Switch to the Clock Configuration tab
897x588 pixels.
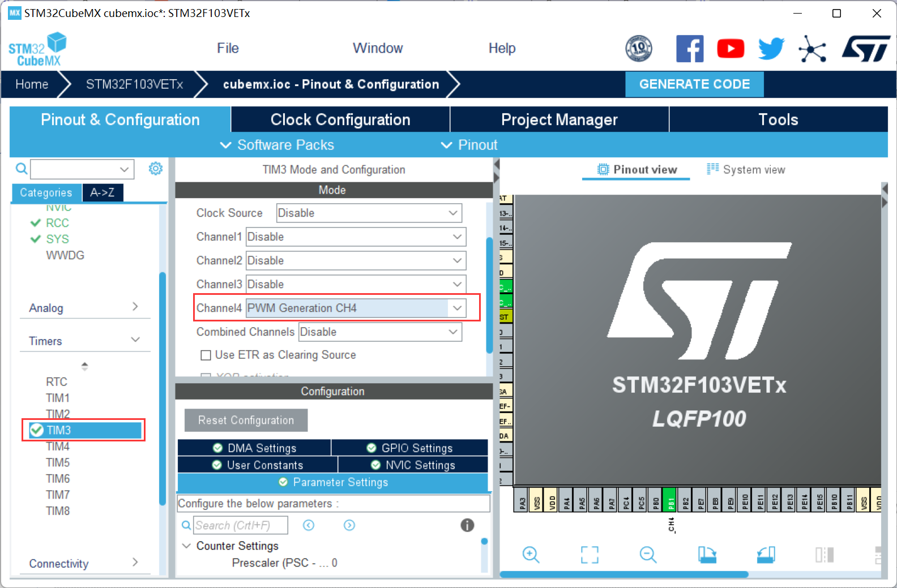[x=340, y=119]
